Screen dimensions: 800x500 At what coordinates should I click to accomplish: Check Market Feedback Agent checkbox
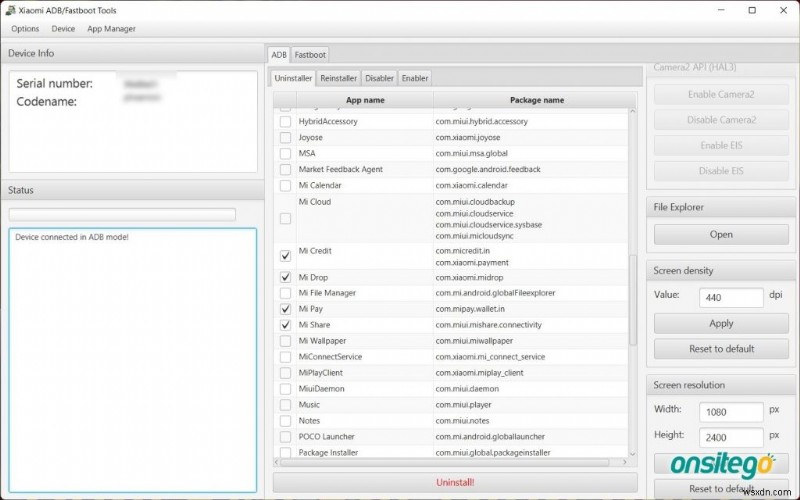pyautogui.click(x=285, y=169)
